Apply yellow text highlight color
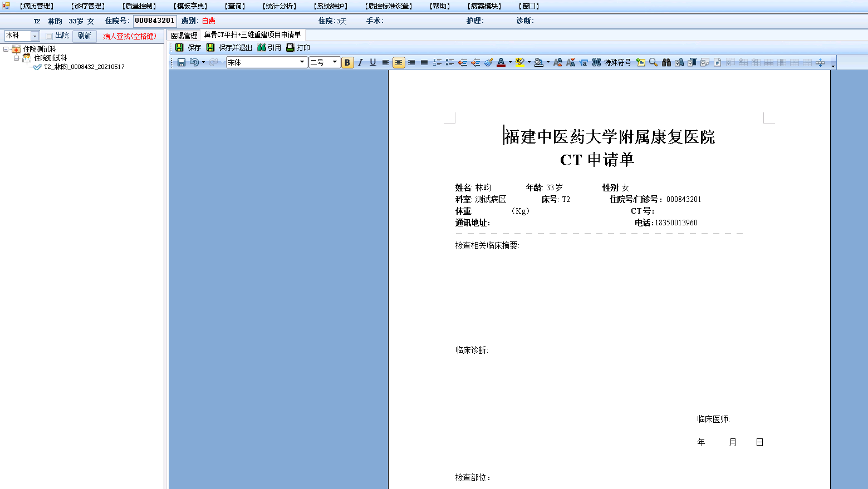 pyautogui.click(x=520, y=62)
